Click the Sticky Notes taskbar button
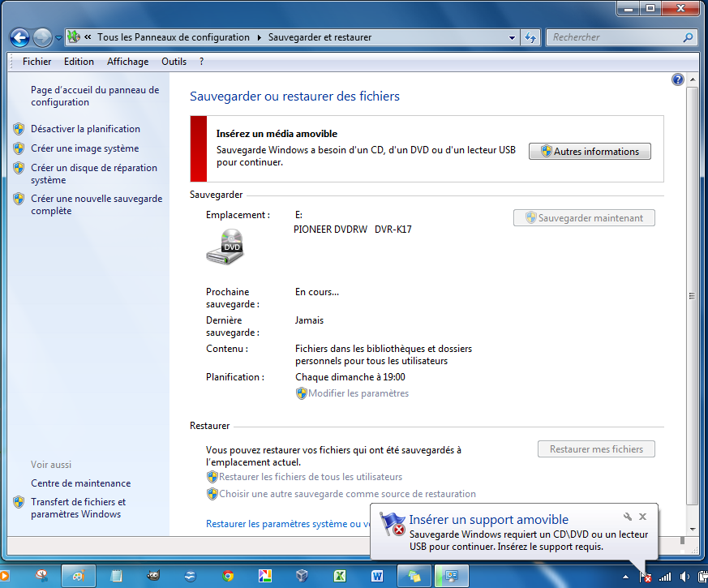This screenshot has height=588, width=708. pos(414,576)
